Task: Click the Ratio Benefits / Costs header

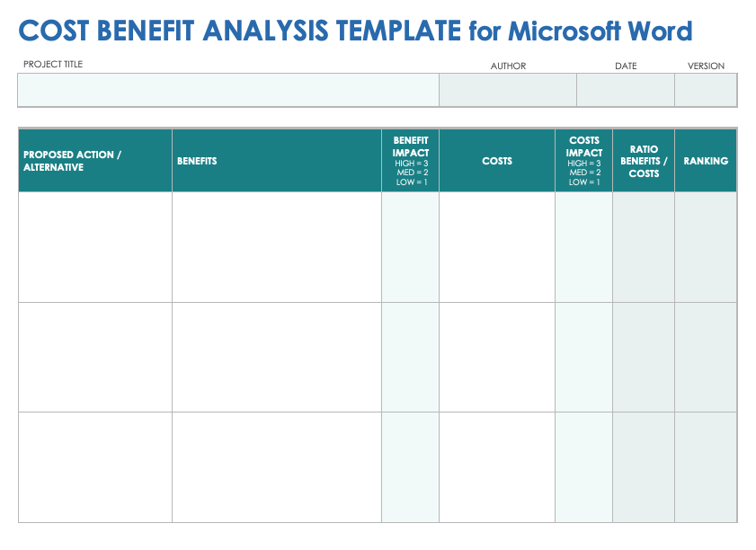Action: tap(644, 161)
